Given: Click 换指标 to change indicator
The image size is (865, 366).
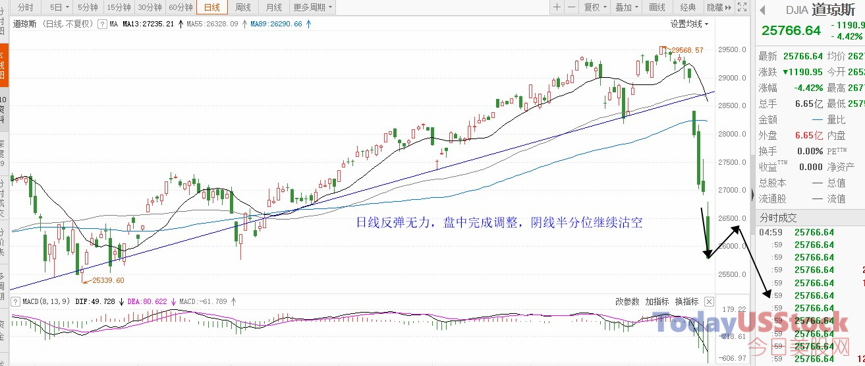Looking at the screenshot, I should pos(687,301).
